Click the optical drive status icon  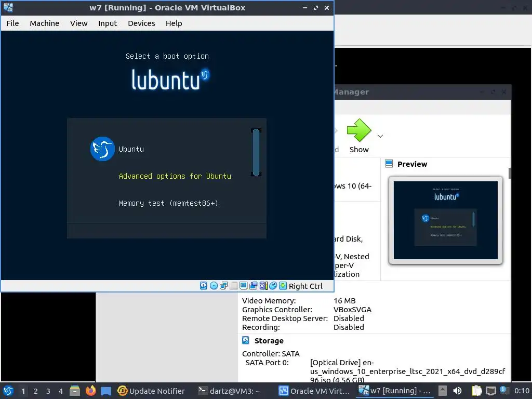pyautogui.click(x=214, y=286)
